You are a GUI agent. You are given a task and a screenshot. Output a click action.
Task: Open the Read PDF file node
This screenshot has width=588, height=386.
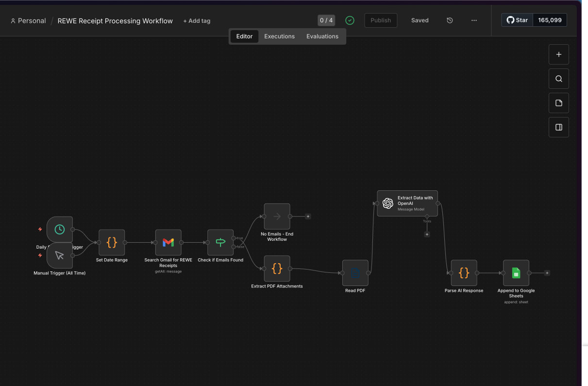pyautogui.click(x=355, y=273)
